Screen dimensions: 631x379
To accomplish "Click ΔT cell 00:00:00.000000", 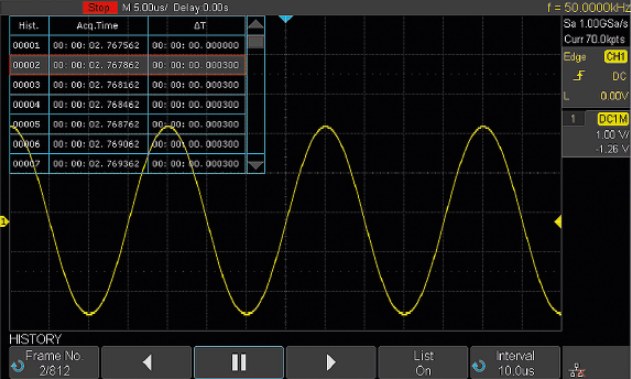I will point(196,45).
